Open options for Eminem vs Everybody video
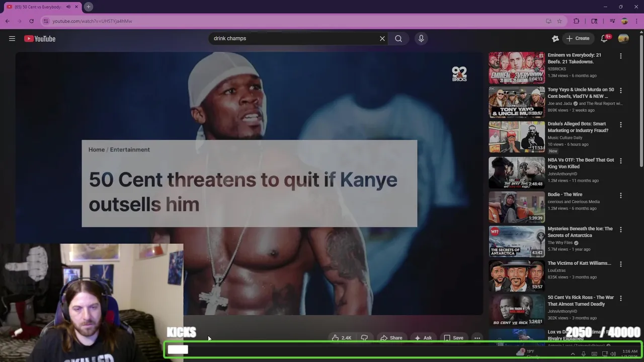This screenshot has width=644, height=362. 621,56
